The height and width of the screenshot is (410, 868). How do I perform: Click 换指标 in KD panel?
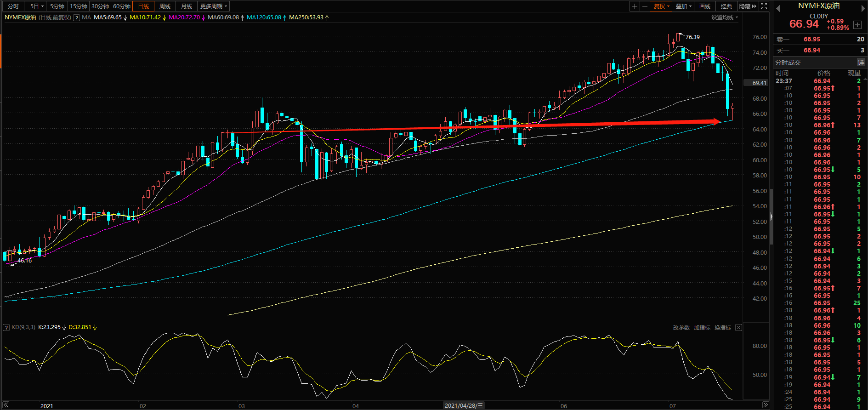click(723, 327)
